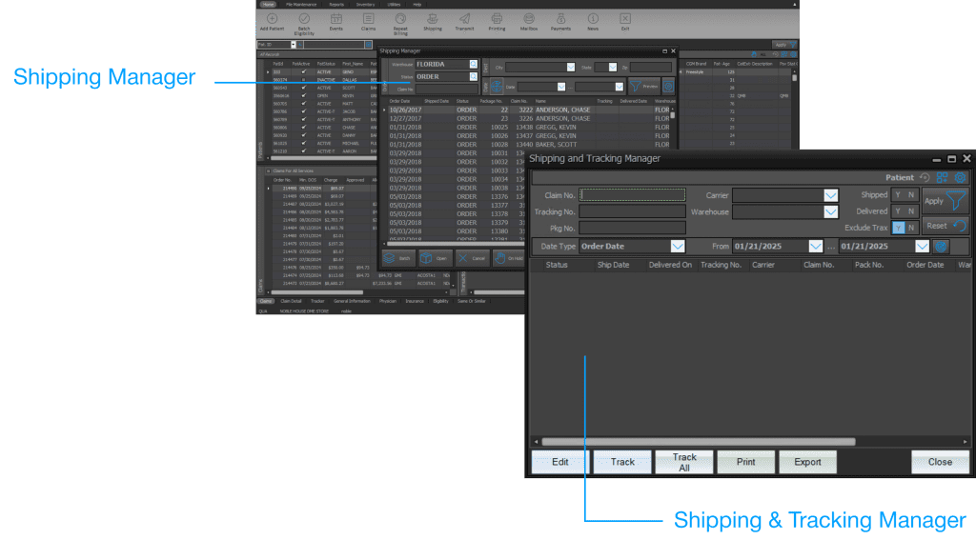Screen dimensions: 976x560
Task: Open the Warehouse search magnifier in Shipping Manager
Action: pyautogui.click(x=473, y=65)
